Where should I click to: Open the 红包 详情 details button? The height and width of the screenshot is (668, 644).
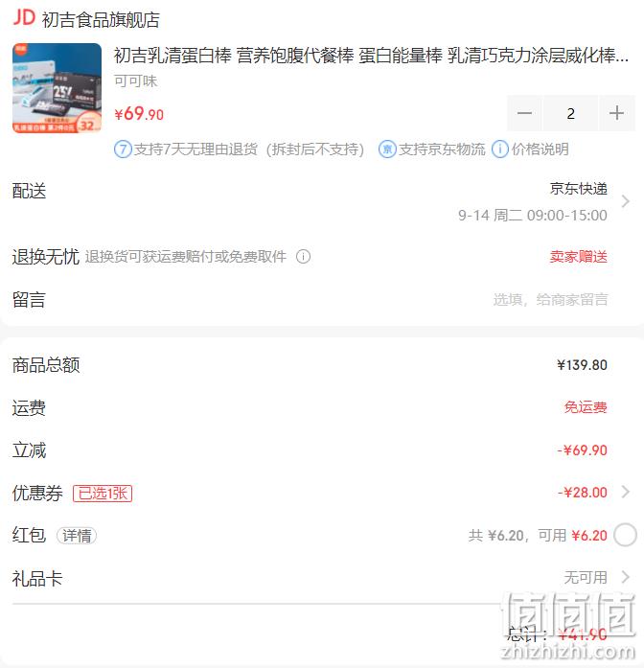[x=77, y=536]
